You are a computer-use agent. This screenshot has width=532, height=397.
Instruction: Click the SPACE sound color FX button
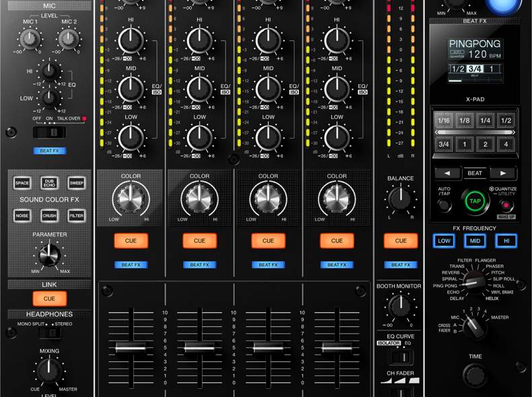tap(22, 183)
